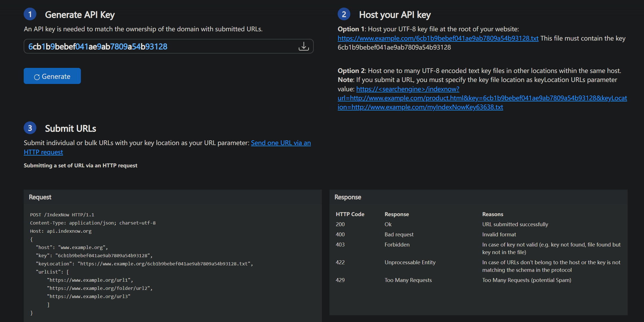644x322 pixels.
Task: Click the Response panel title
Action: tap(348, 197)
